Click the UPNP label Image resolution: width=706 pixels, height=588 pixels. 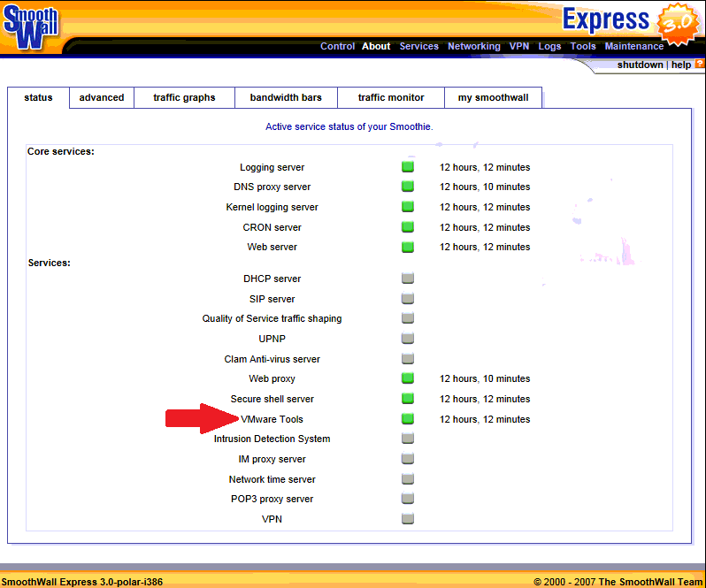click(272, 339)
